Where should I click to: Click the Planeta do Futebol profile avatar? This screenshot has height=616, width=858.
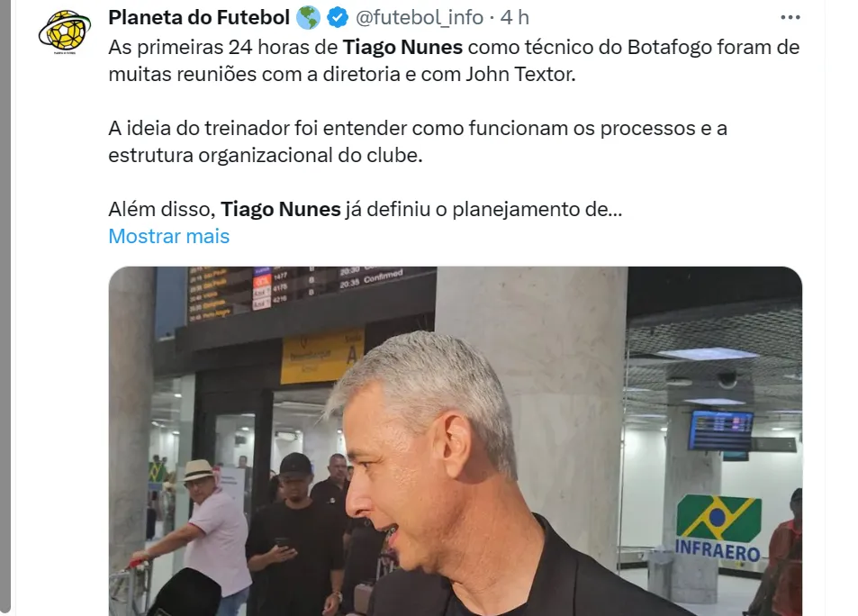(x=65, y=32)
